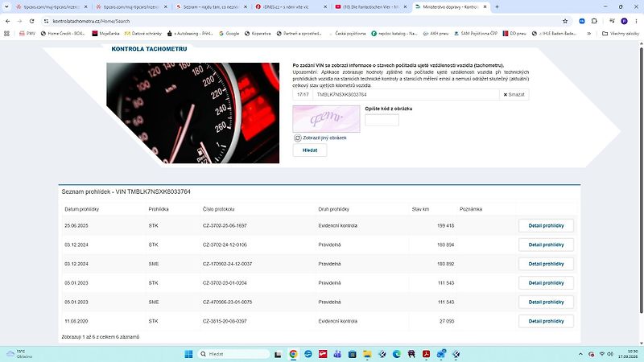Click the site info icon in the address bar
This screenshot has width=644, height=362.
click(47, 21)
